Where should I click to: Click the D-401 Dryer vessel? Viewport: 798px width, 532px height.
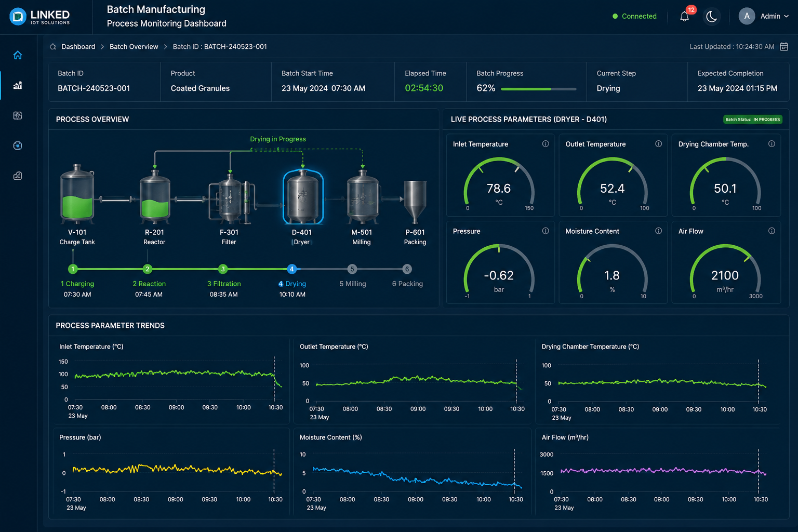[303, 197]
